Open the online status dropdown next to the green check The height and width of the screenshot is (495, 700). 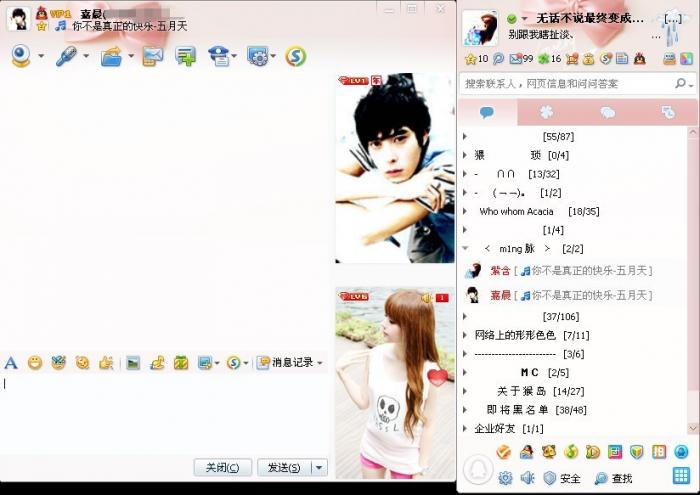(x=525, y=19)
